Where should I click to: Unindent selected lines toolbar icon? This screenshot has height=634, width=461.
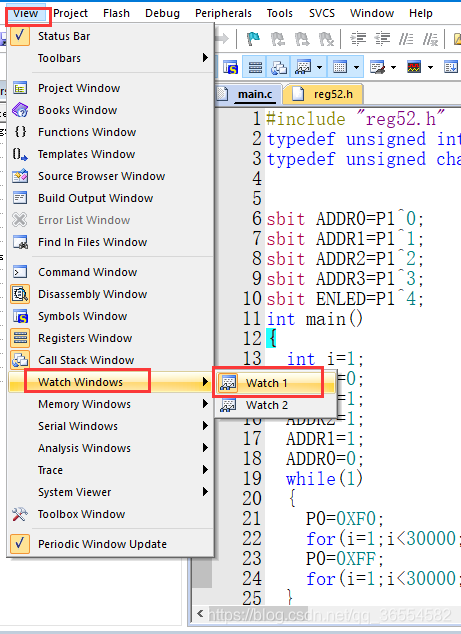click(382, 39)
